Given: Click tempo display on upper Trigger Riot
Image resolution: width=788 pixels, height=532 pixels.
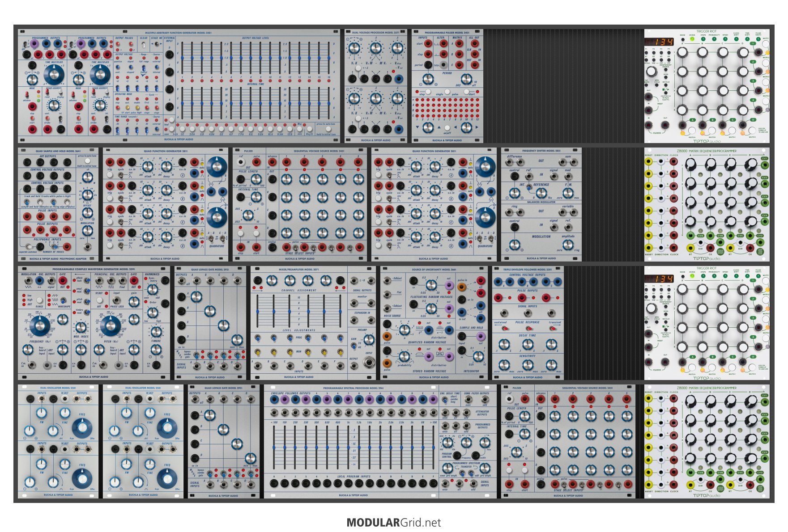Looking at the screenshot, I should [659, 42].
